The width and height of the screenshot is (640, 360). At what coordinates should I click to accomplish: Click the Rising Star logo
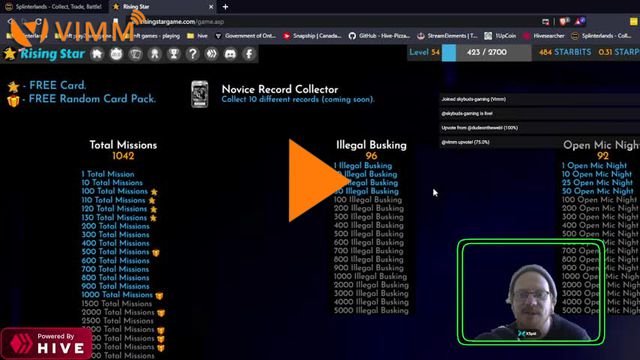(x=44, y=54)
